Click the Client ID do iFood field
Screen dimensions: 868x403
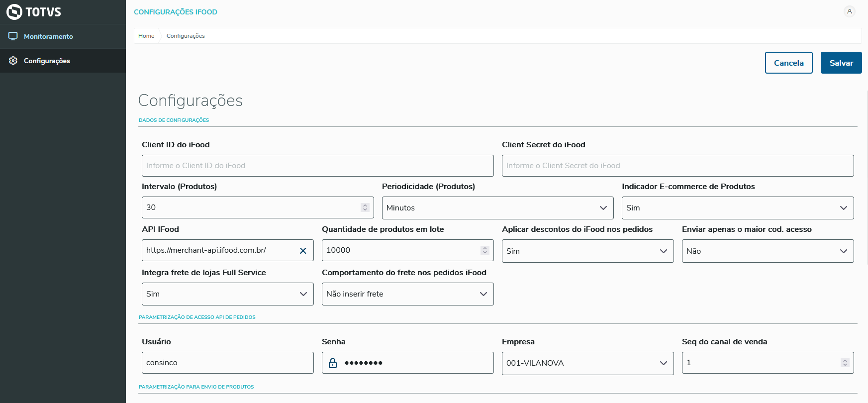pyautogui.click(x=317, y=166)
